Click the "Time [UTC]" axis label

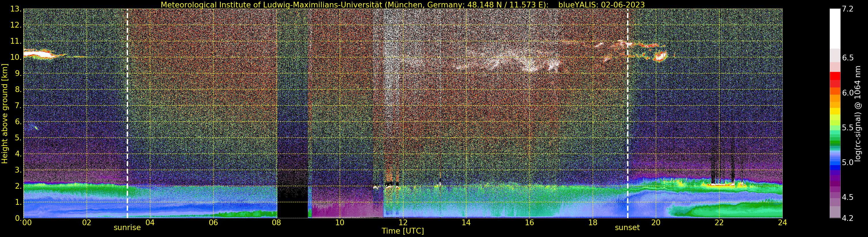pyautogui.click(x=403, y=231)
